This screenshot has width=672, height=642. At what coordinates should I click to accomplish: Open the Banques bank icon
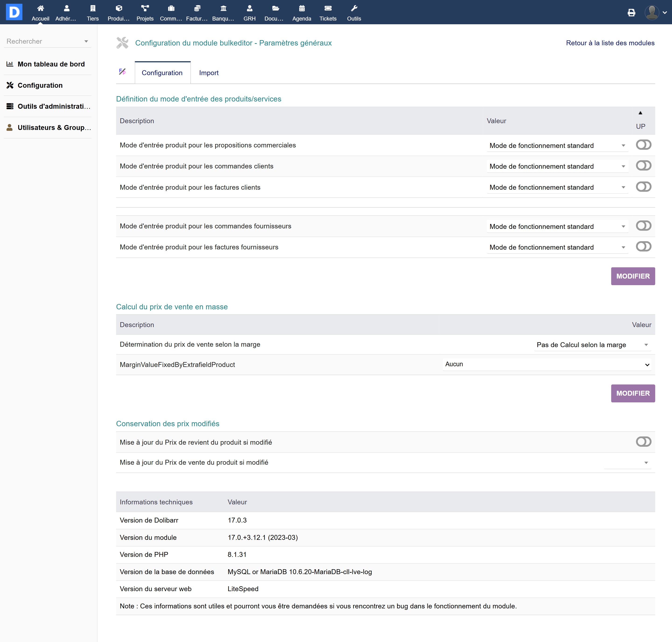coord(223,9)
